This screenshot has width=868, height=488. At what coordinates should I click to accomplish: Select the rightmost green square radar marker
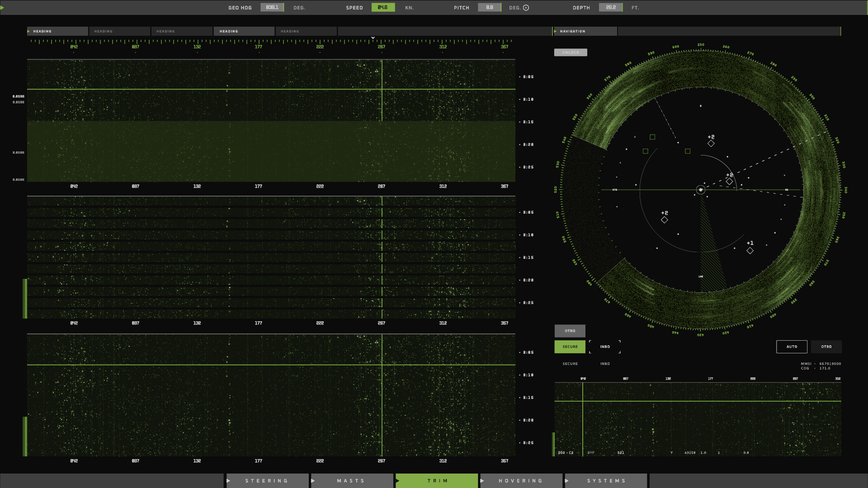[688, 151]
